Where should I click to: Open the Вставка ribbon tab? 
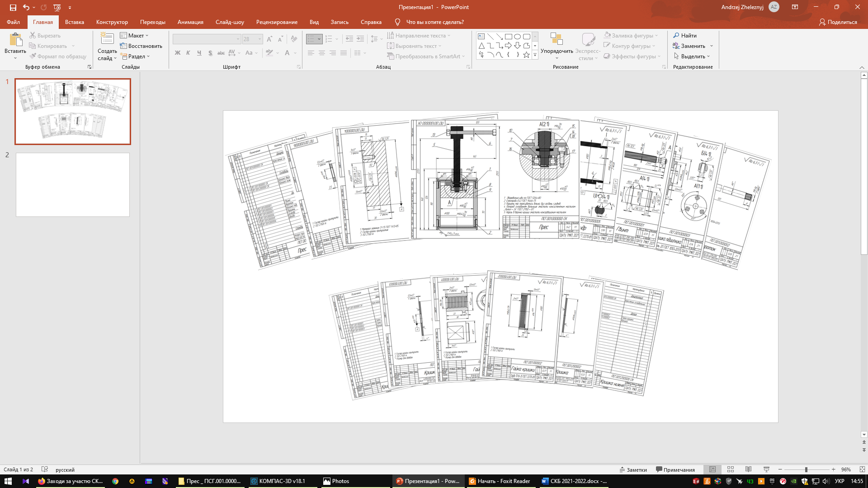(x=74, y=22)
